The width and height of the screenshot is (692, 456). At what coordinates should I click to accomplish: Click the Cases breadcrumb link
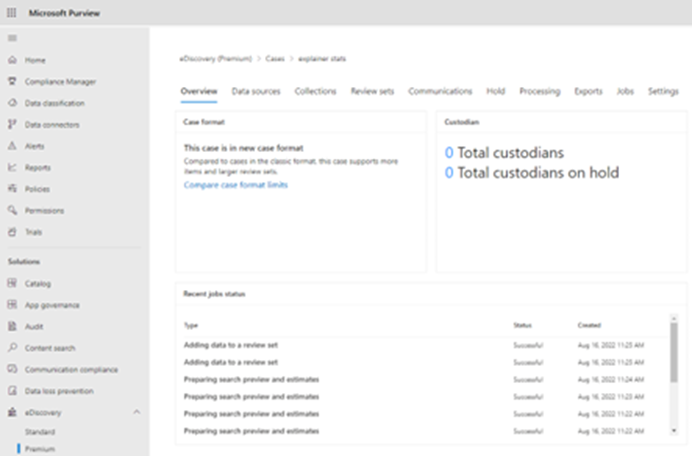pos(275,59)
